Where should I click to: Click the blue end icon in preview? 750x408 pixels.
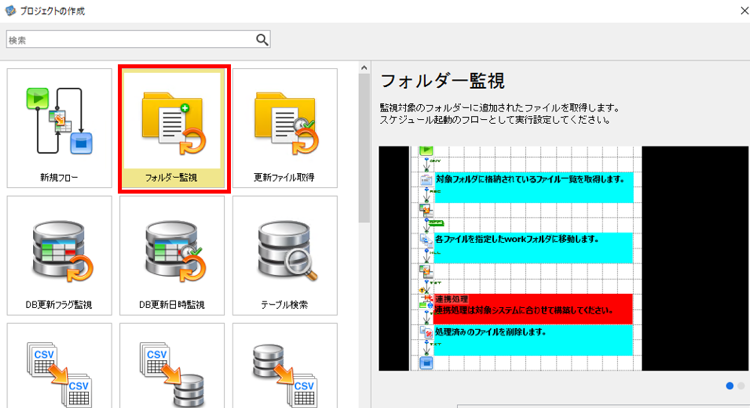pos(426,363)
